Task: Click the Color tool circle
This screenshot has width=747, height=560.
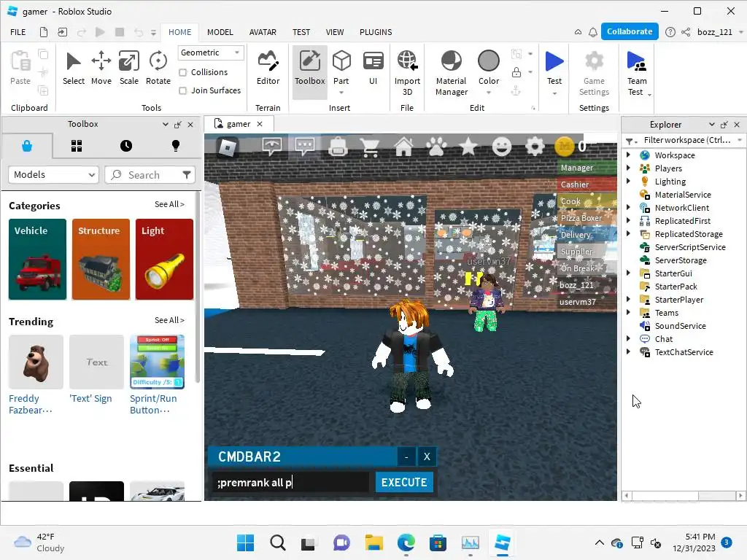Action: (488, 61)
